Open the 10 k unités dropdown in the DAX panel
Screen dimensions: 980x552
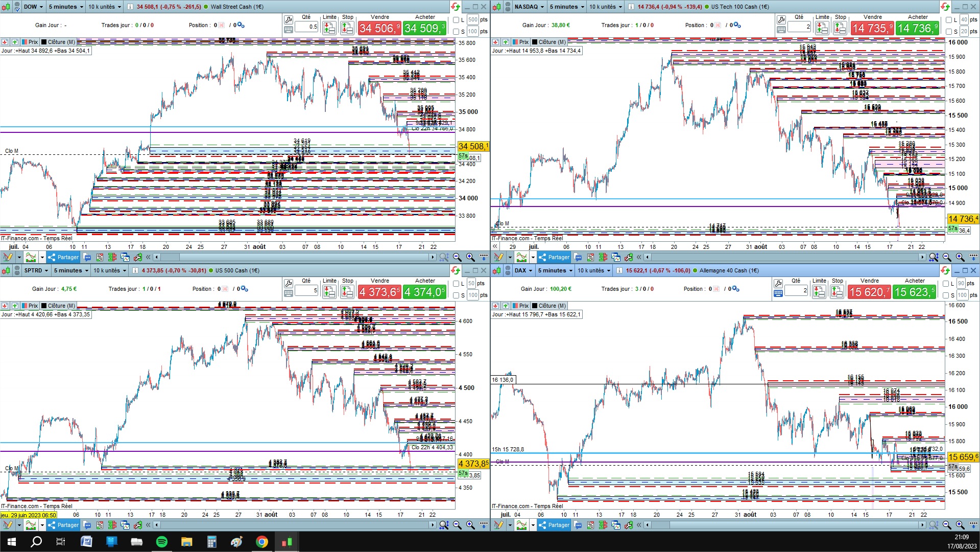pyautogui.click(x=593, y=270)
